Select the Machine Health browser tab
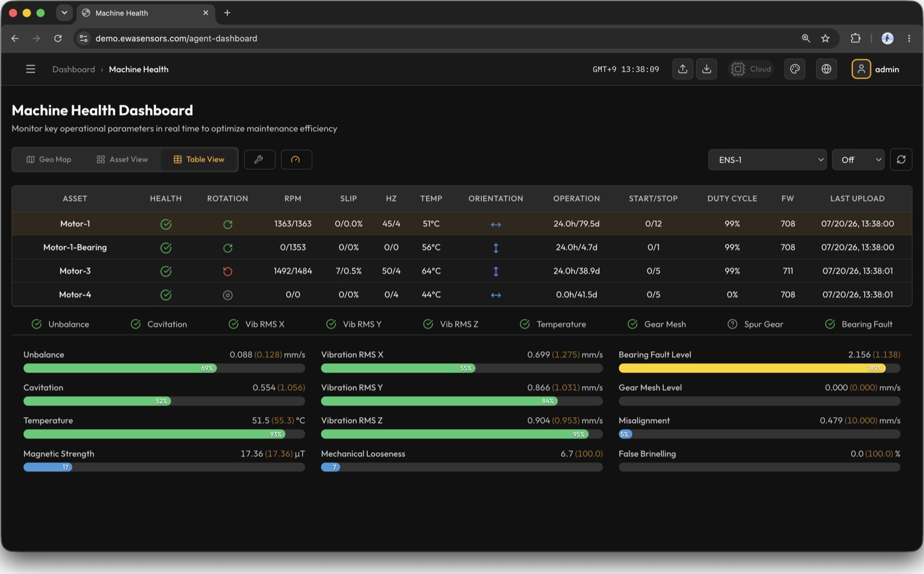Image resolution: width=924 pixels, height=574 pixels. click(x=144, y=13)
